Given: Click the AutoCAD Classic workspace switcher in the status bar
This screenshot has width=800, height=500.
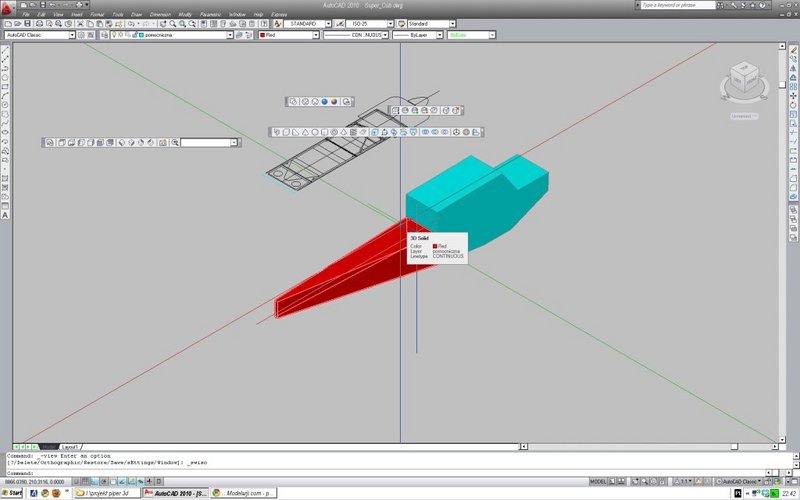Looking at the screenshot, I should (x=737, y=481).
